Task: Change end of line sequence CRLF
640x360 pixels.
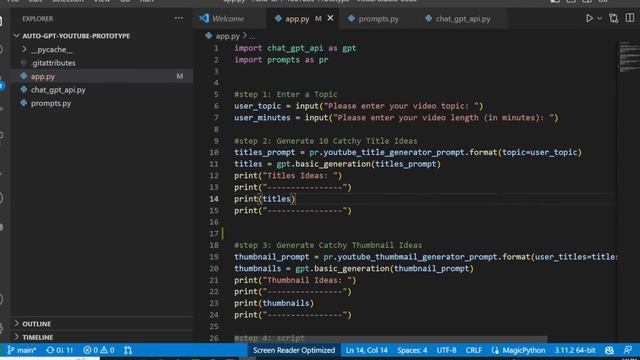Action: [473, 350]
